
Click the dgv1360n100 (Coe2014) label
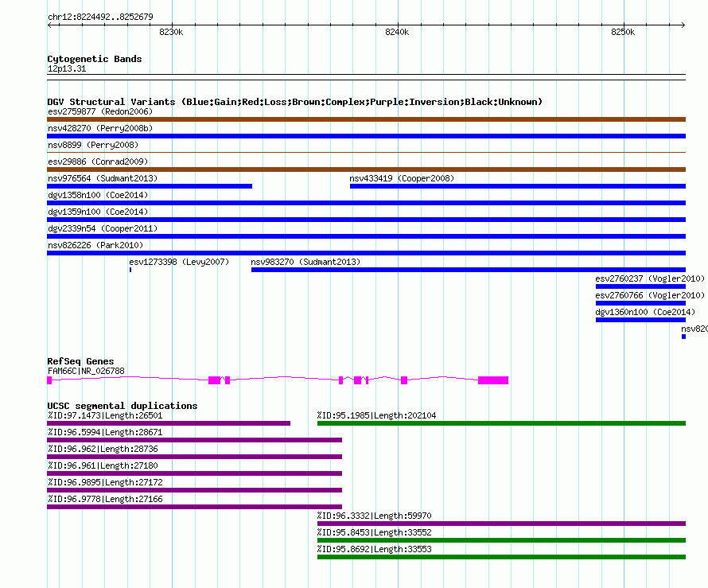[x=645, y=312]
